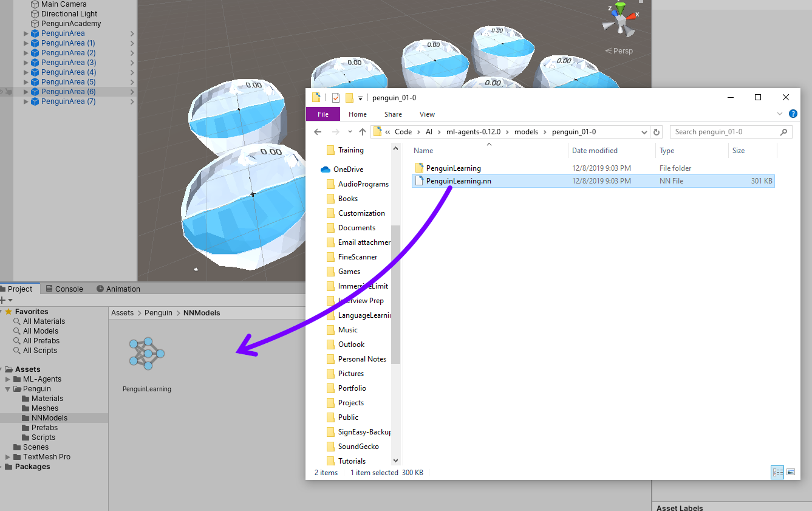Select All Prefabs favorite search
The height and width of the screenshot is (511, 812).
pos(41,341)
